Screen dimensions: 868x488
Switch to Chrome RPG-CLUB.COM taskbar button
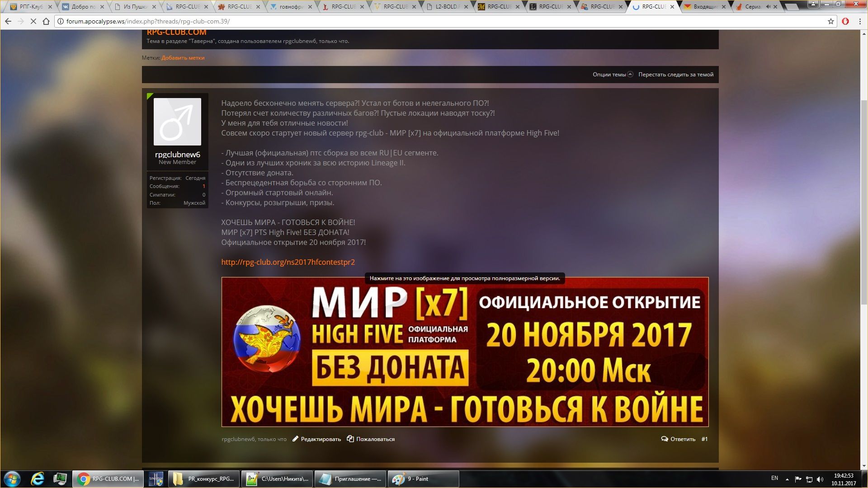tap(108, 479)
